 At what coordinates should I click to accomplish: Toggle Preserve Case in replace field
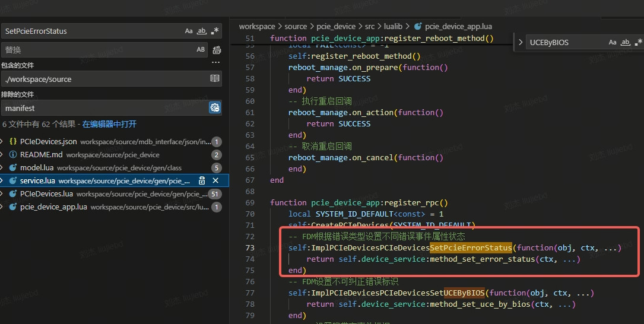(x=201, y=50)
